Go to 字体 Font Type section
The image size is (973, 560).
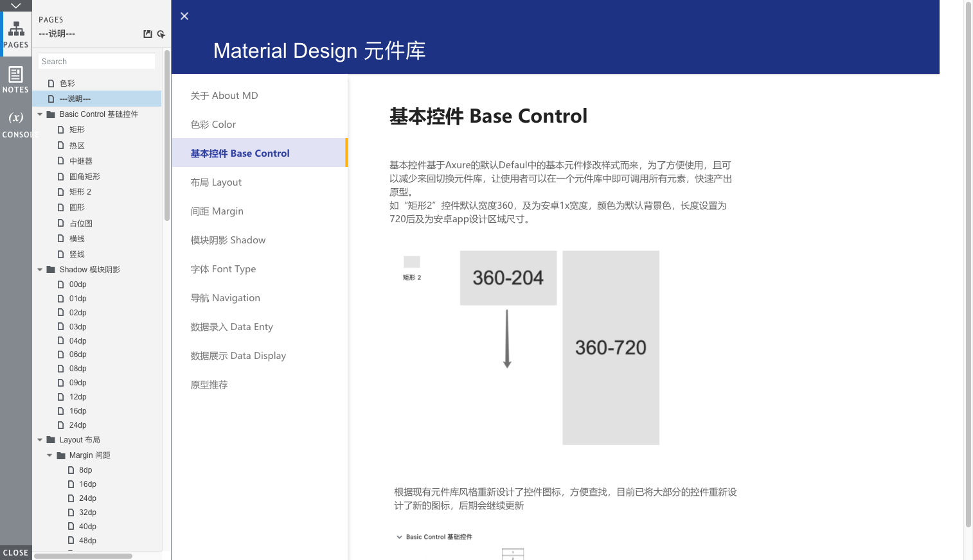click(x=260, y=268)
